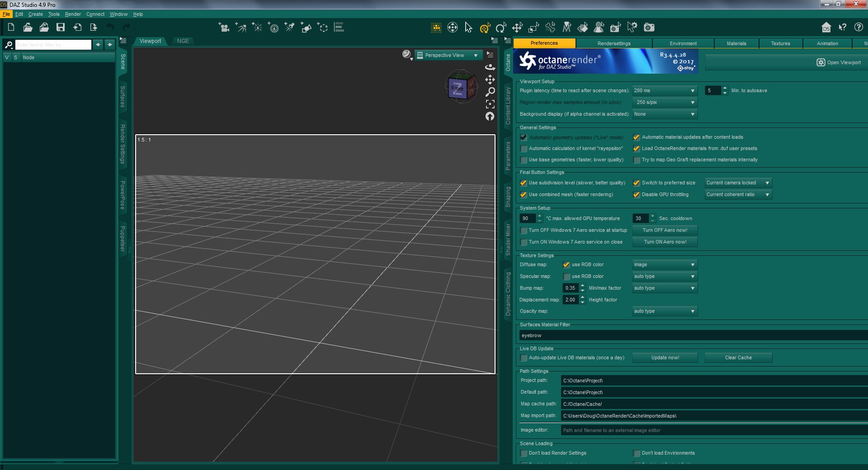The image size is (868, 470).
Task: Click the Render camera icon
Action: pyautogui.click(x=649, y=28)
